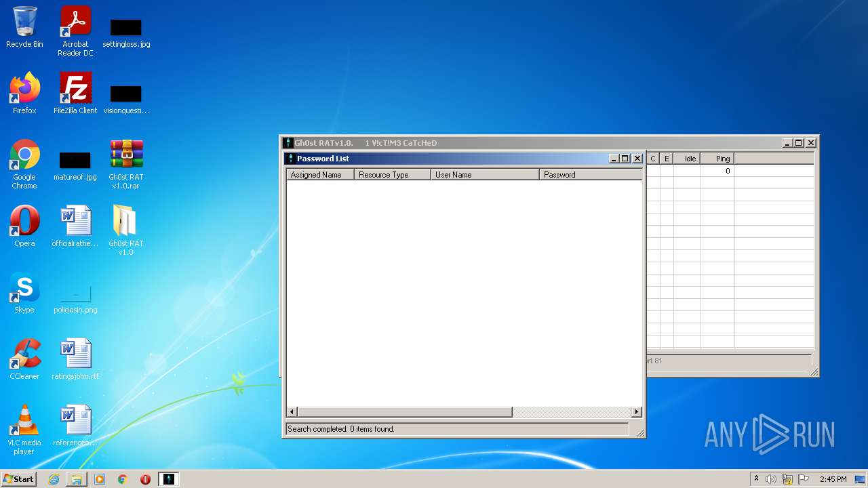Open the Firefox desktop shortcut

pyautogui.click(x=24, y=94)
